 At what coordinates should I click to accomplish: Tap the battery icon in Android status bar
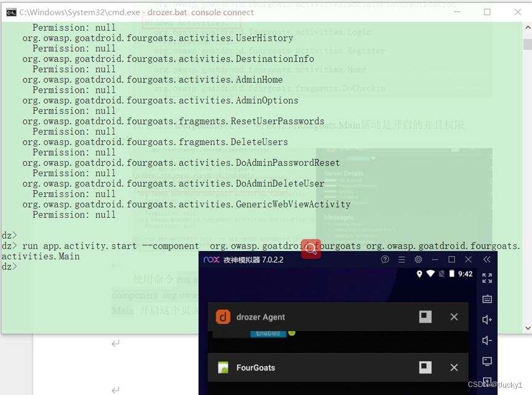point(451,274)
